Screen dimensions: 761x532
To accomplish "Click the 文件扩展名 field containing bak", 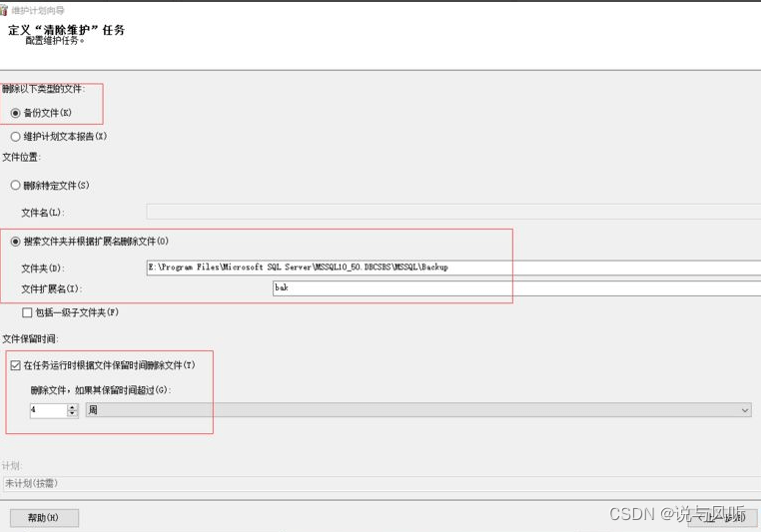I will (516, 288).
